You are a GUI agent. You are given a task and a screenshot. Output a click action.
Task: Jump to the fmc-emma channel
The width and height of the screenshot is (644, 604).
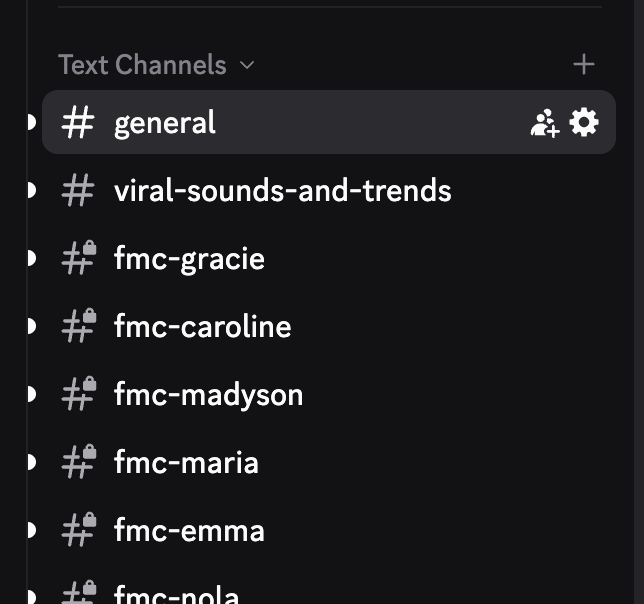click(189, 531)
